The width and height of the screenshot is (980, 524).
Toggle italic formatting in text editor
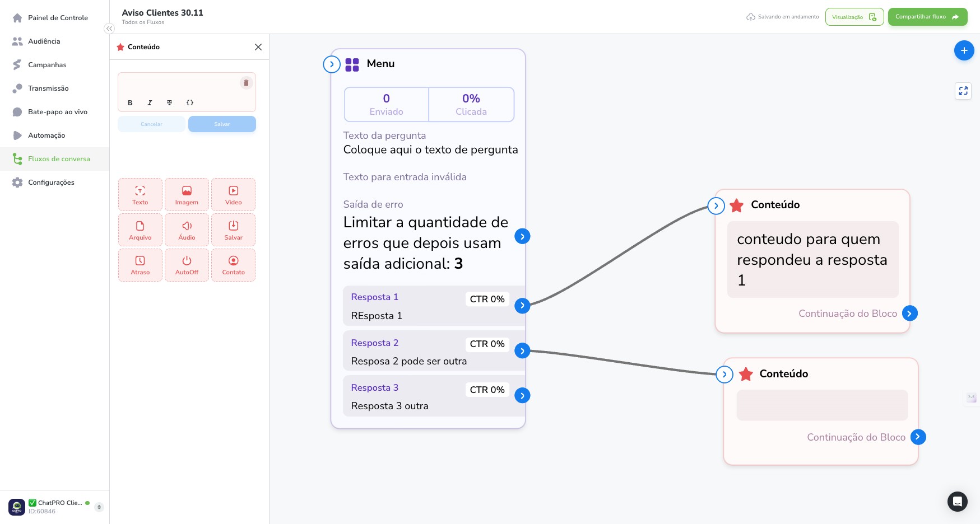[x=150, y=103]
